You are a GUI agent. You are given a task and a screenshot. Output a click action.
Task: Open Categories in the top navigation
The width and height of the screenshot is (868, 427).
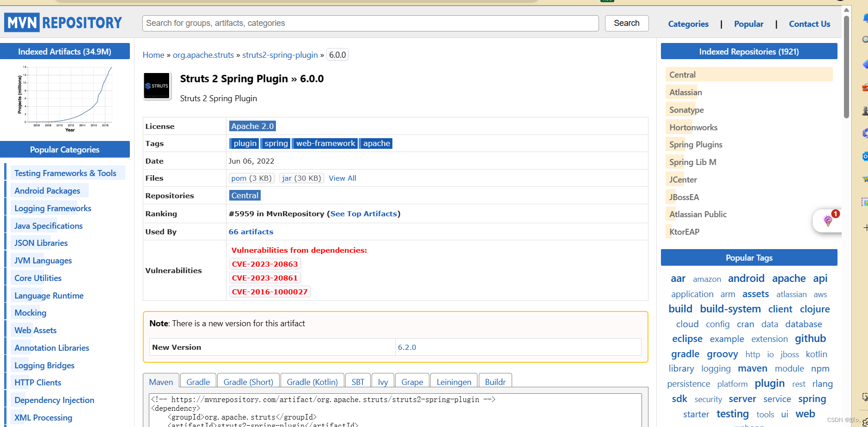point(688,24)
